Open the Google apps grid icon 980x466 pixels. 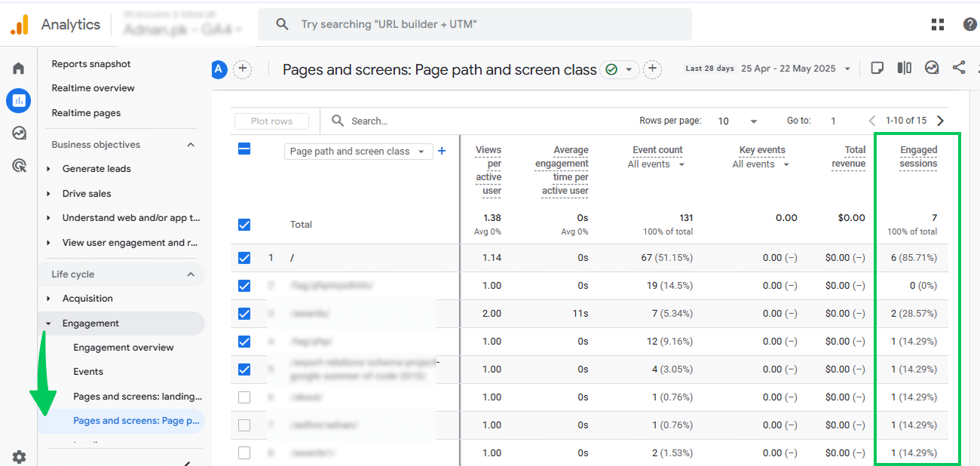tap(938, 24)
